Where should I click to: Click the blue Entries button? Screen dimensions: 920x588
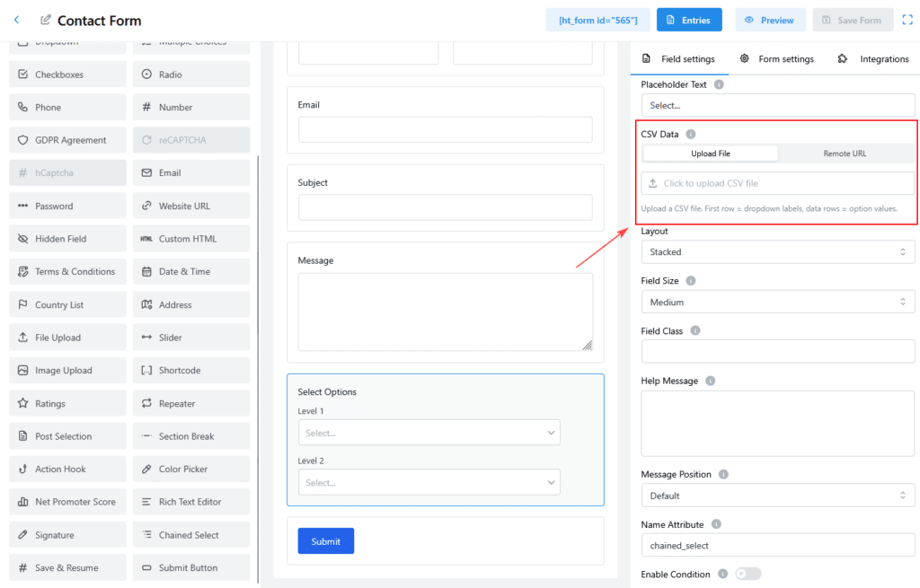pos(689,20)
